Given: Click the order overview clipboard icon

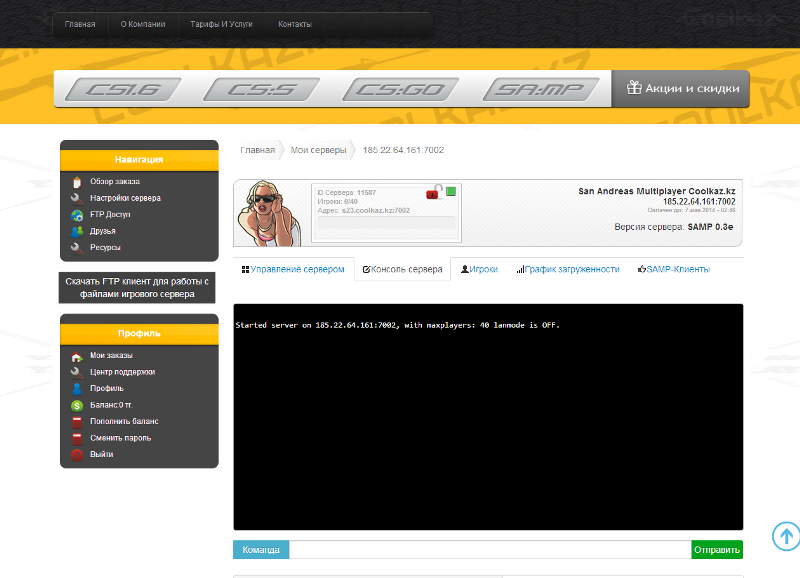Looking at the screenshot, I should [x=77, y=182].
